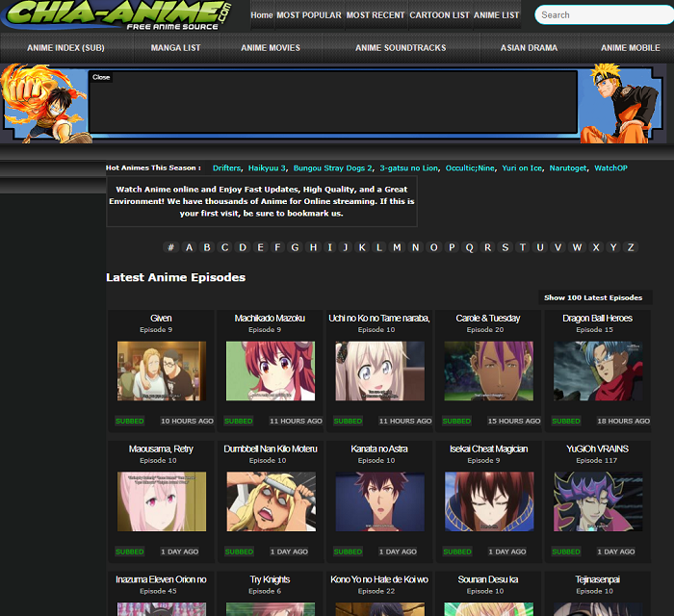Open the Home menu item
This screenshot has width=674, height=616.
(262, 15)
